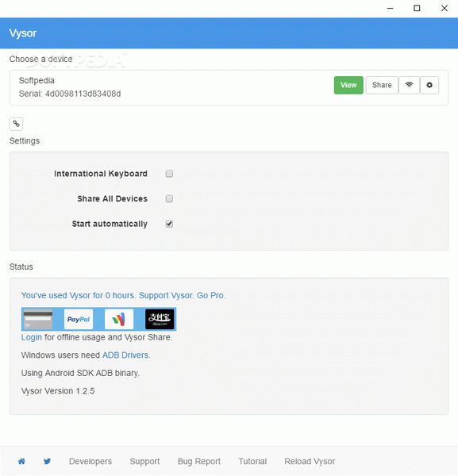Viewport: 458px width, 476px height.
Task: Click the Share button for the device
Action: coord(382,85)
